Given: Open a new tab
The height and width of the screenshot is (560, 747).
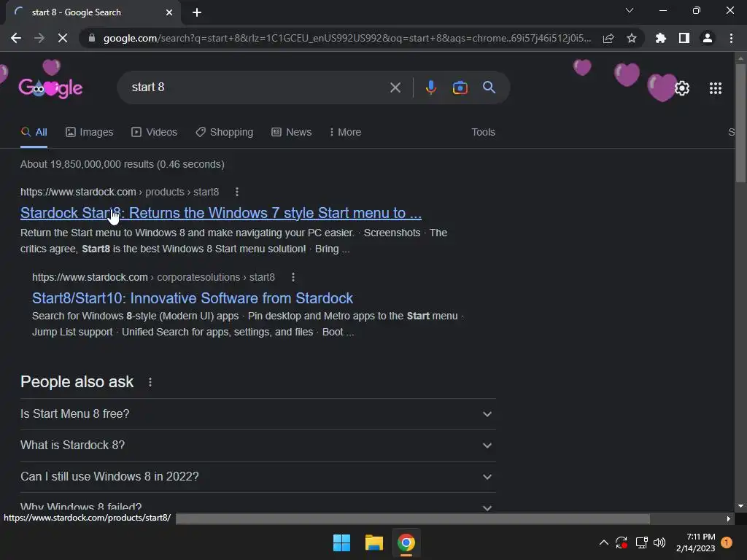Looking at the screenshot, I should (197, 12).
